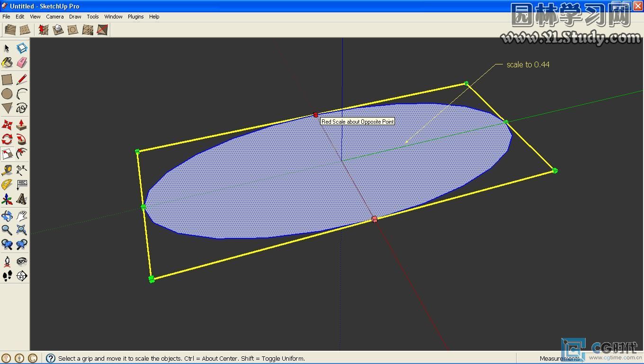Select the Position Camera tool
Image resolution: width=644 pixels, height=364 pixels.
tap(7, 261)
